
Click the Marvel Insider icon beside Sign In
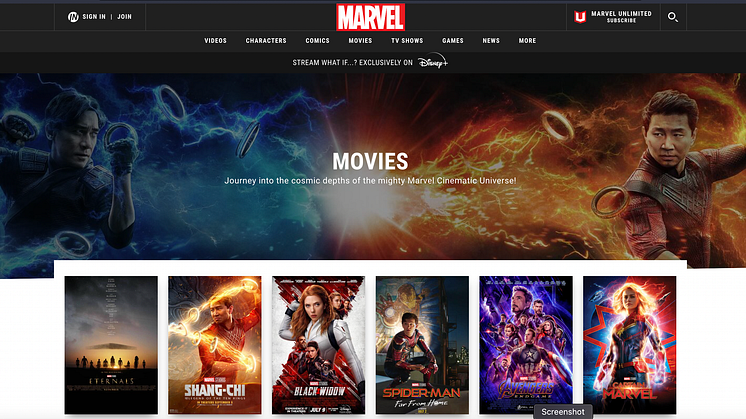tap(74, 17)
